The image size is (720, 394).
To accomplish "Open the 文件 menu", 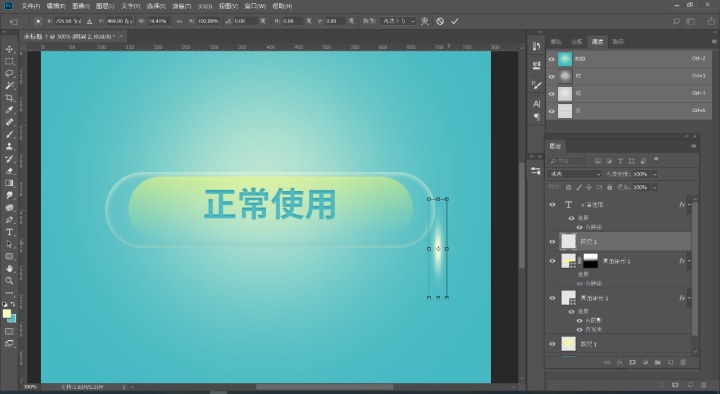I will click(31, 6).
